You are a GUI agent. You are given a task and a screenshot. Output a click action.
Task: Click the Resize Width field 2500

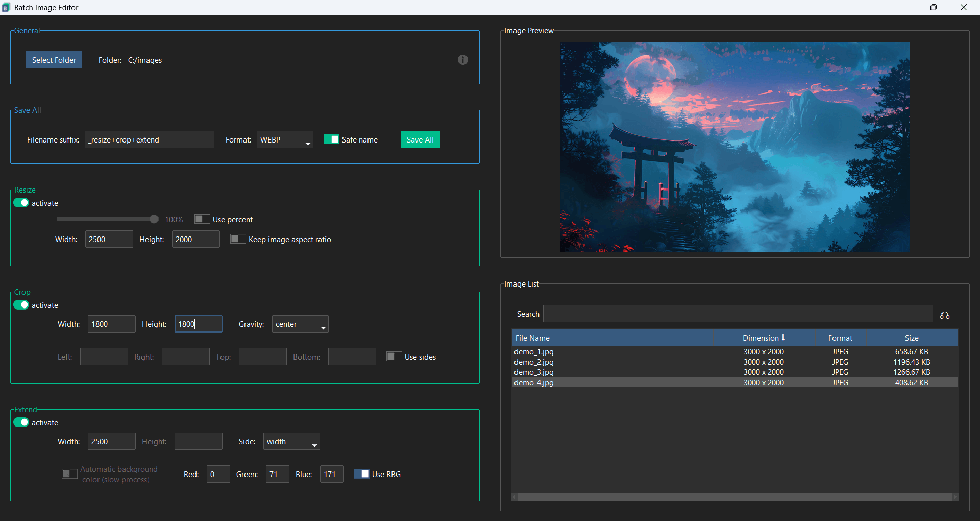[x=109, y=239]
